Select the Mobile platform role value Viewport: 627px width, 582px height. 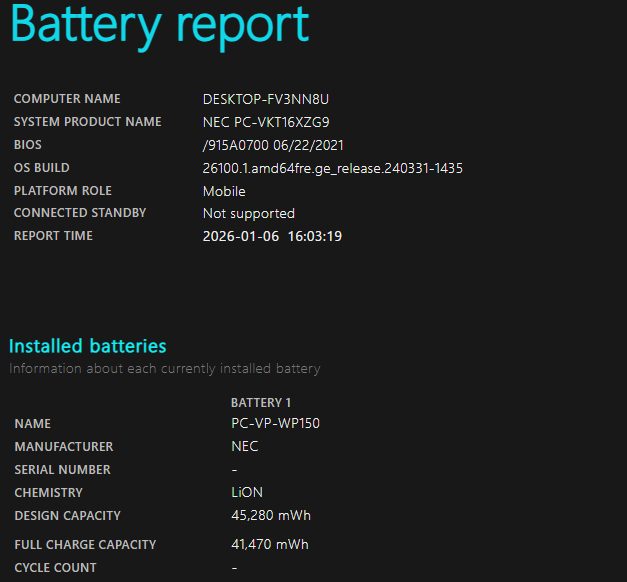point(224,191)
